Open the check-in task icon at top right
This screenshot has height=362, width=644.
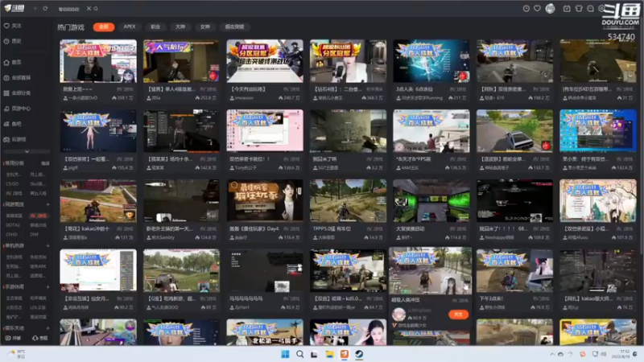567,8
